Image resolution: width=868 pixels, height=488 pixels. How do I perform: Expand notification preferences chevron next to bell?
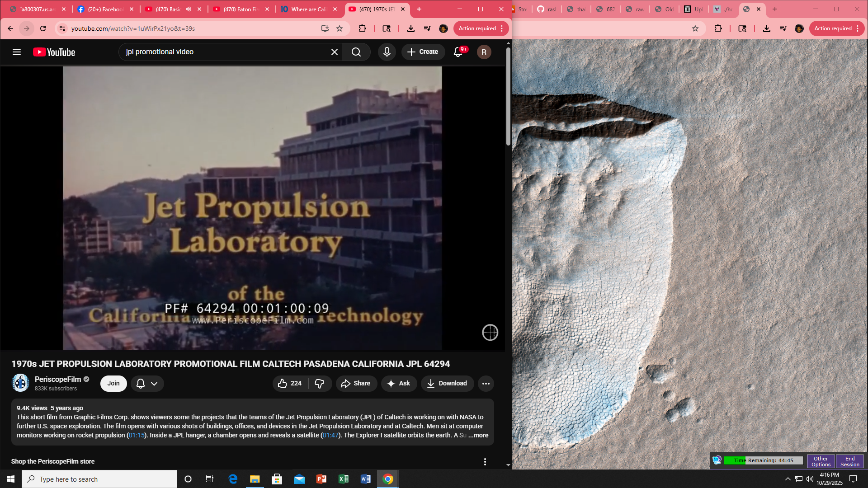tap(154, 384)
